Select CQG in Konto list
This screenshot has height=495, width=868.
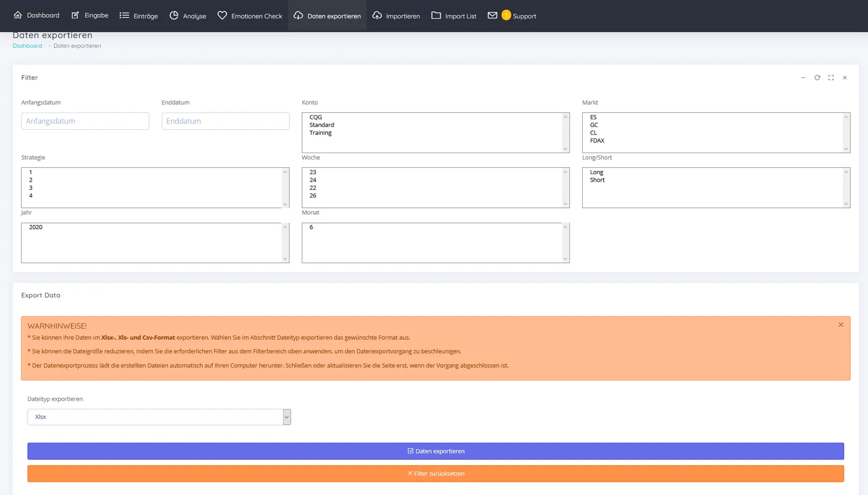pos(316,117)
